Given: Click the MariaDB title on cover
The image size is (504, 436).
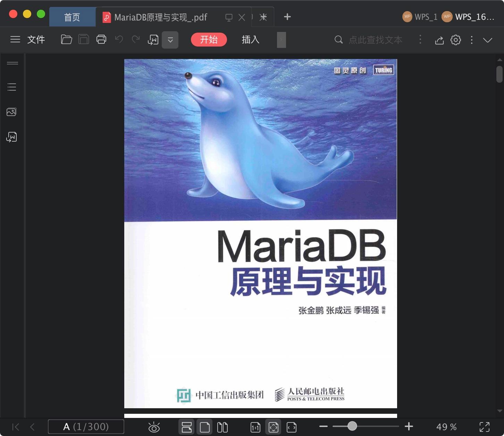Looking at the screenshot, I should (x=302, y=246).
